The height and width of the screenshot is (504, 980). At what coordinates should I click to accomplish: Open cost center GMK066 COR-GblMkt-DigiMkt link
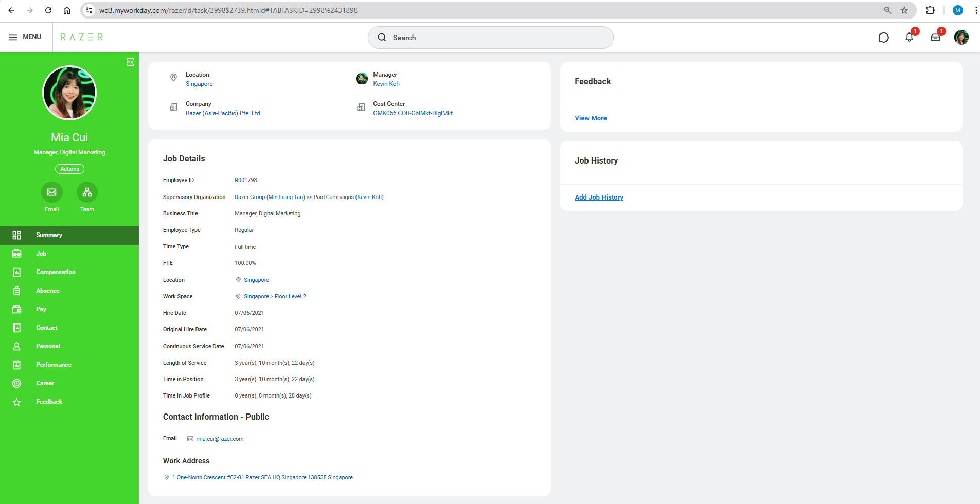click(413, 113)
